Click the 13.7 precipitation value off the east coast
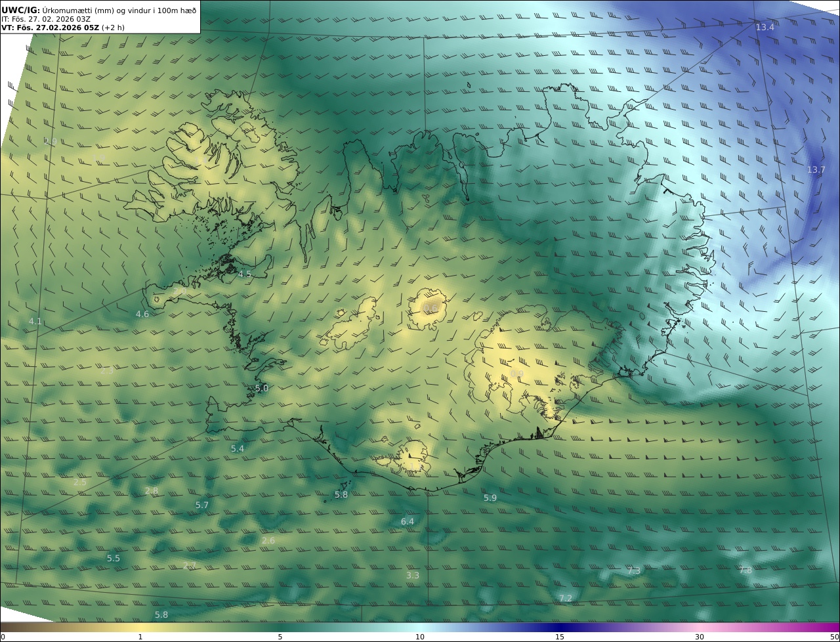Viewport: 840px width, 642px height. [816, 169]
